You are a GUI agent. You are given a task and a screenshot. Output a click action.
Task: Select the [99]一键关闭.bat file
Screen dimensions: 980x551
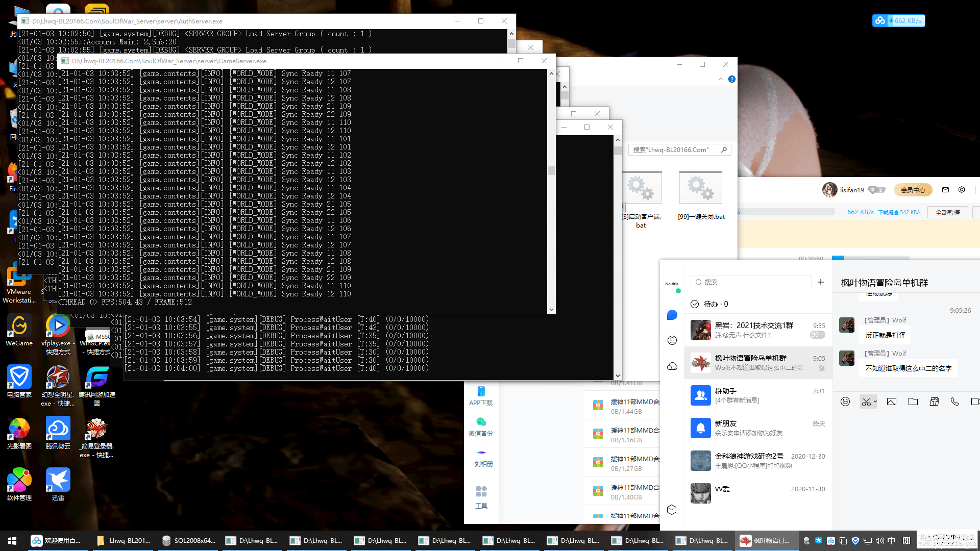point(701,196)
